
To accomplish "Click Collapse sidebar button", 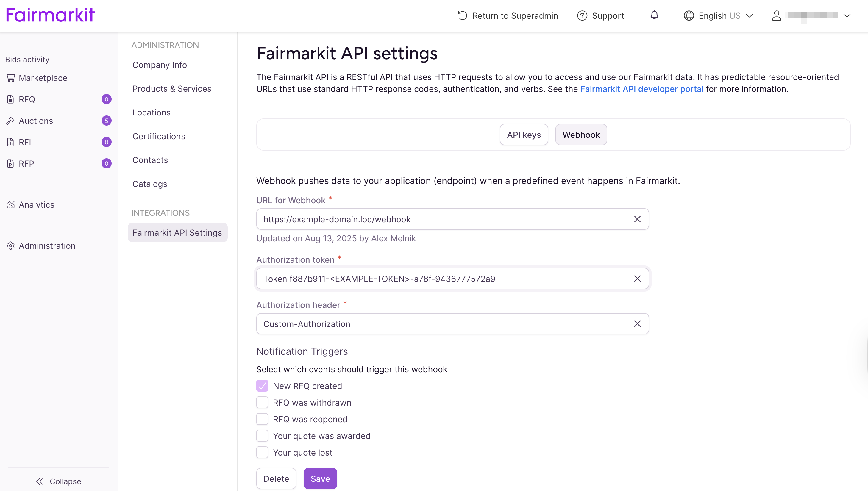I will tap(59, 481).
